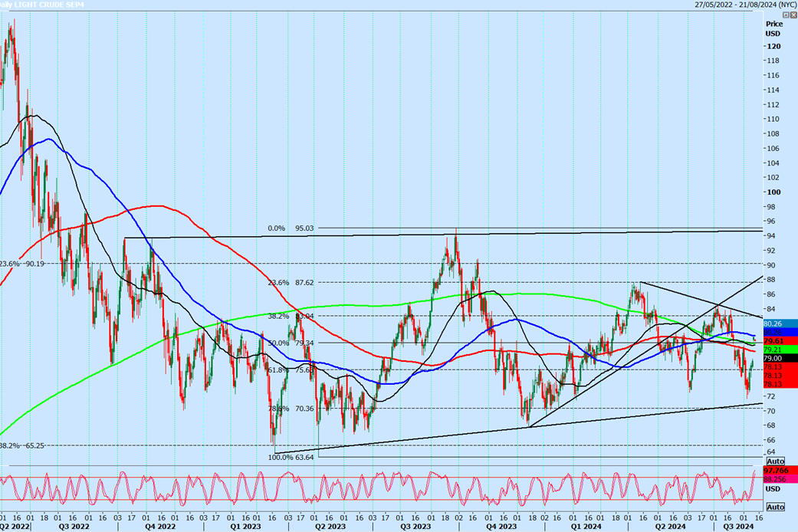Click the chart minimize icon beside the close icon

(786, 15)
